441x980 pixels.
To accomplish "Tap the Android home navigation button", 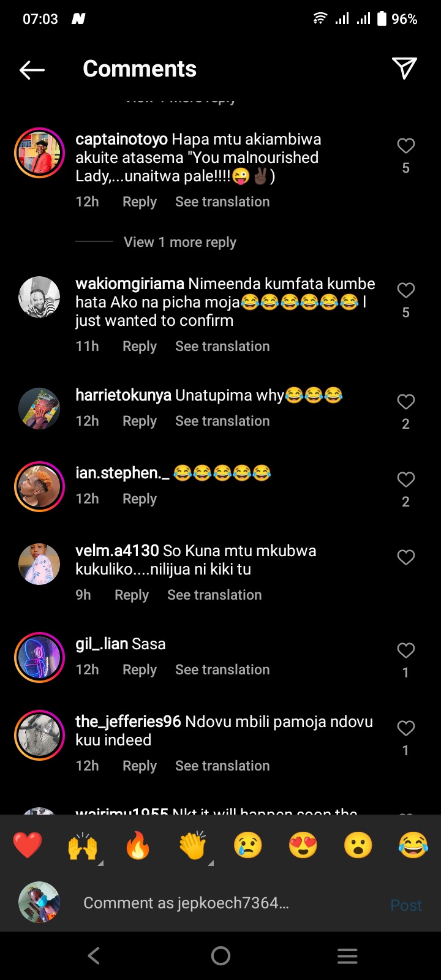I will (x=221, y=956).
